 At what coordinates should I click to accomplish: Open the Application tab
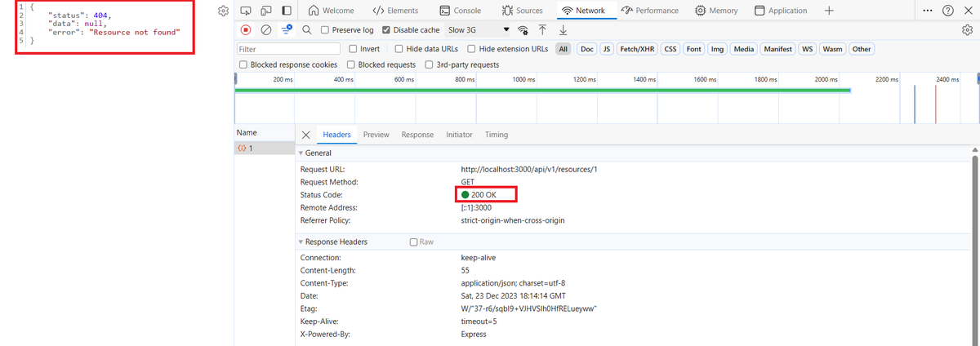tap(781, 11)
